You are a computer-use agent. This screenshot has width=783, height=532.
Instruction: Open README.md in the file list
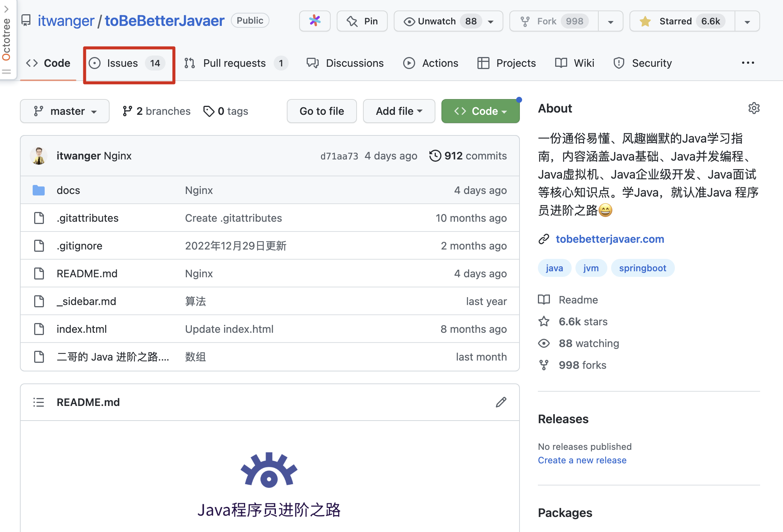click(87, 274)
